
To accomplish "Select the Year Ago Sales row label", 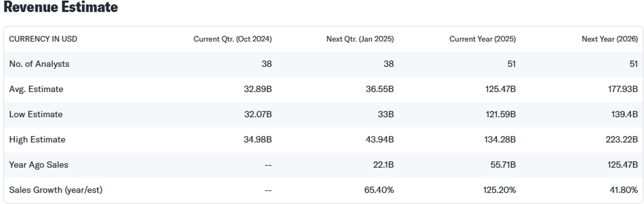I will coord(38,165).
